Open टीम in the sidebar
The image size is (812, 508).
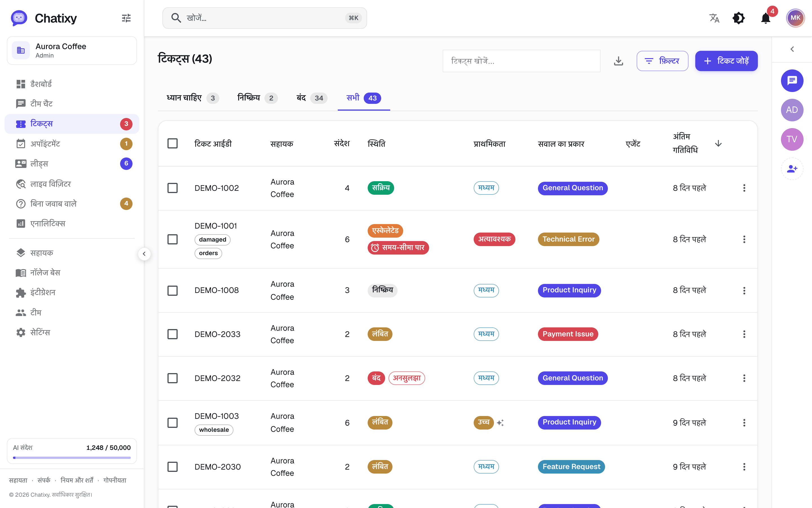pyautogui.click(x=72, y=312)
